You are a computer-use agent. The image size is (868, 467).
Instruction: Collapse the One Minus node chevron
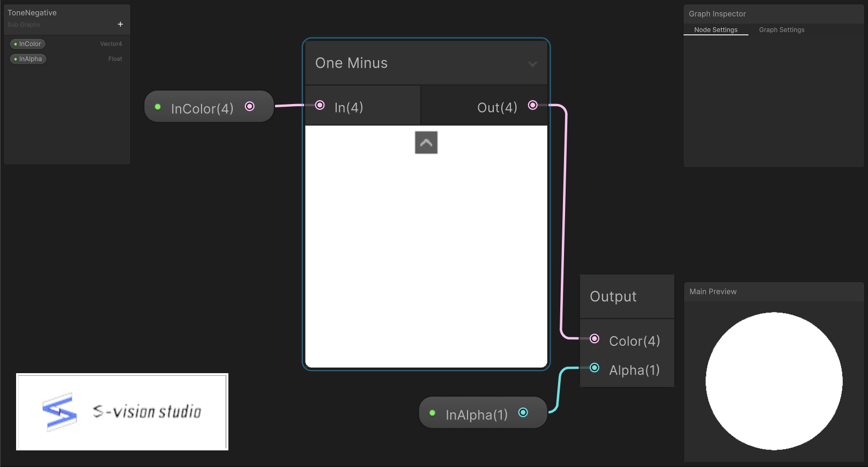tap(532, 64)
